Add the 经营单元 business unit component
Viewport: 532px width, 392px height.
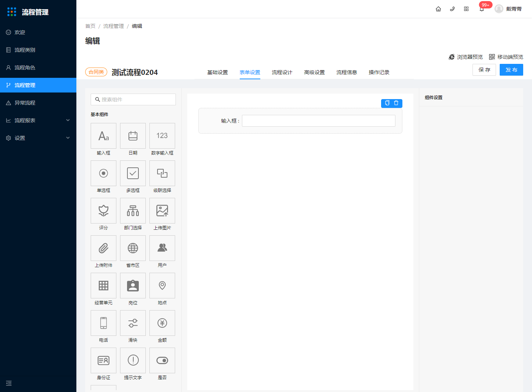[x=104, y=286]
